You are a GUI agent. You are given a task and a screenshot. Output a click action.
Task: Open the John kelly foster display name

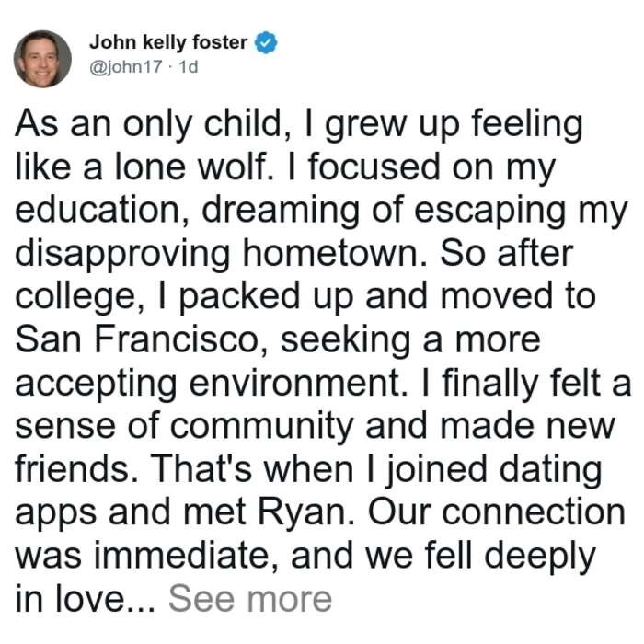[168, 42]
